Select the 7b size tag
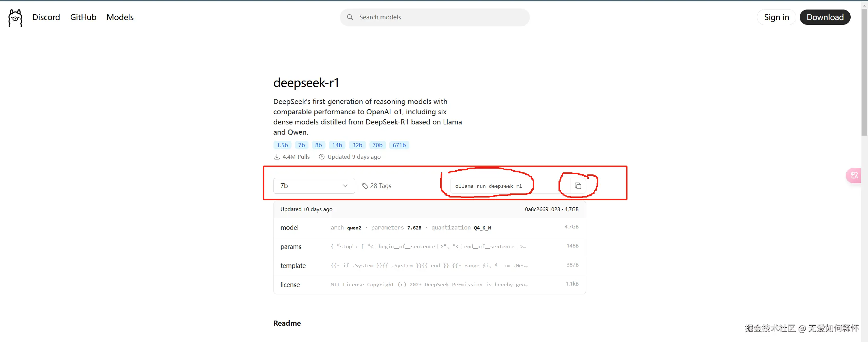Viewport: 868px width, 342px height. [x=302, y=145]
